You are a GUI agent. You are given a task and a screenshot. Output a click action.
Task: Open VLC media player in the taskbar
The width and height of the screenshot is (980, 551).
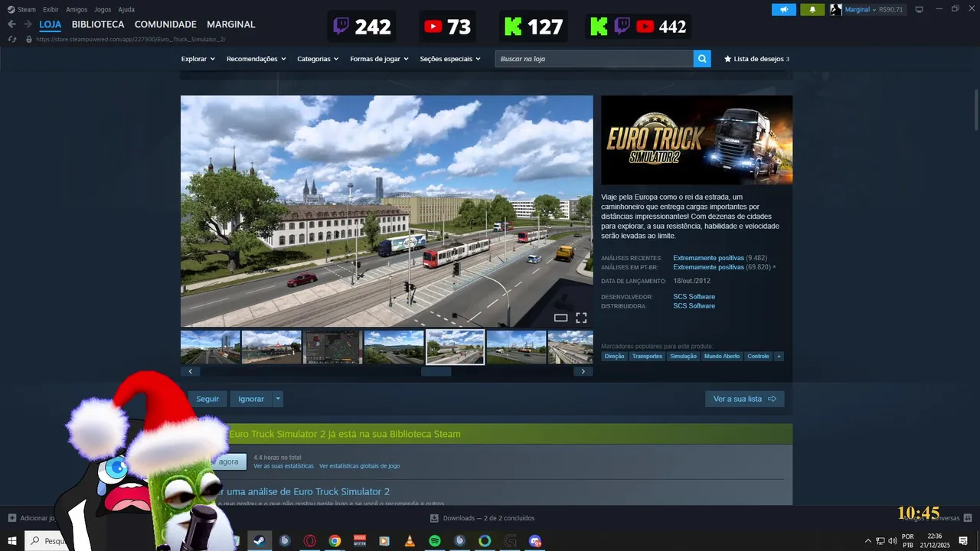410,541
